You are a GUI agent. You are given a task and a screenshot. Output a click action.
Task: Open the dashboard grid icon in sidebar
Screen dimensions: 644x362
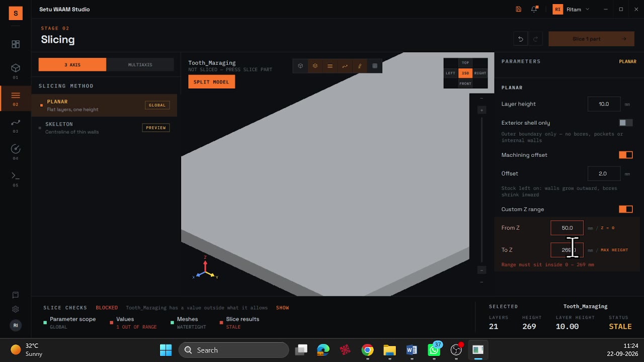pyautogui.click(x=16, y=44)
